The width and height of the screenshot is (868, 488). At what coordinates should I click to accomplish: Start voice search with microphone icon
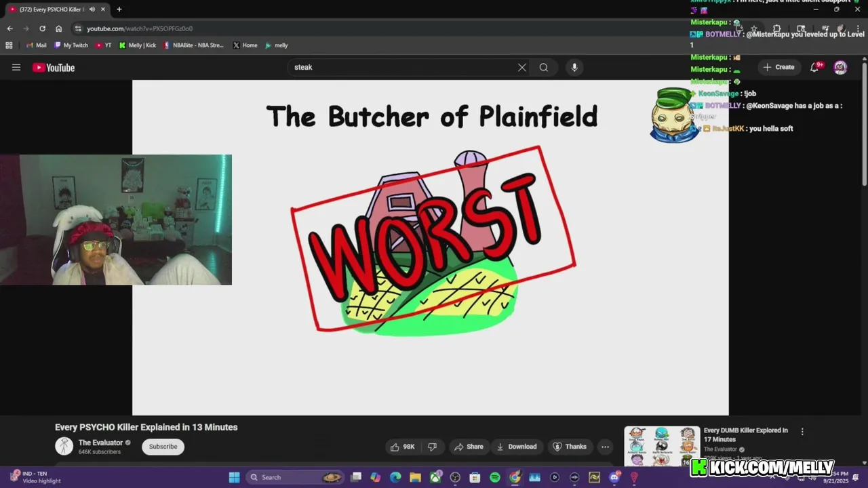[574, 67]
